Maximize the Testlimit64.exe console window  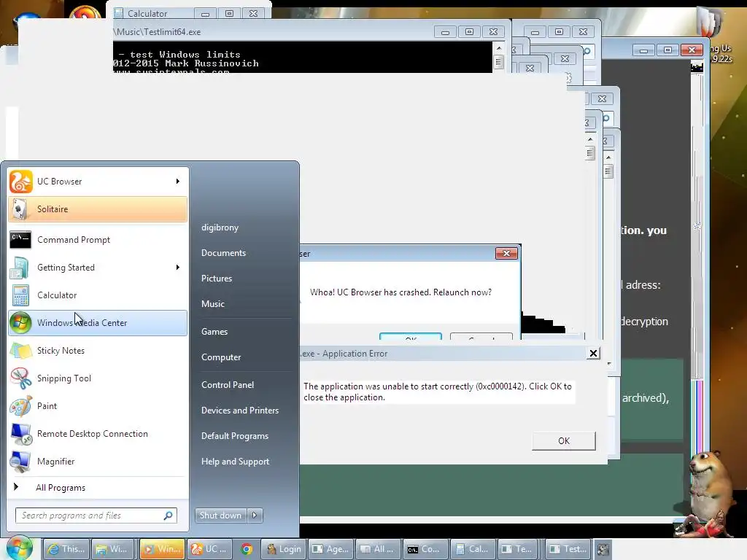pos(469,32)
